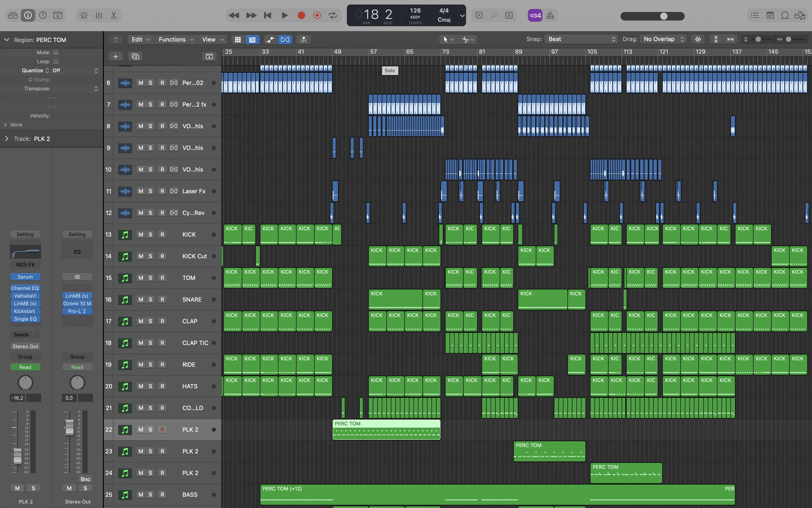
Task: Open the Note Pads icon
Action: 770,15
